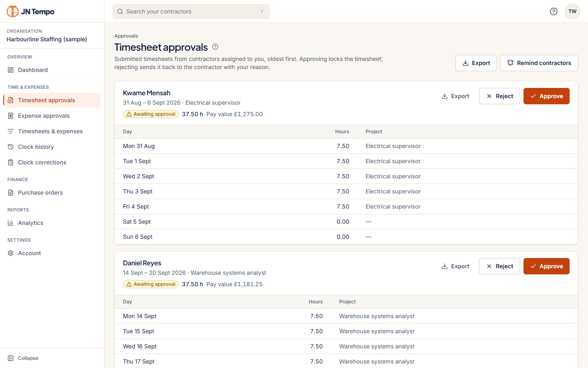Export Daniel Reyes's timesheet

[455, 266]
